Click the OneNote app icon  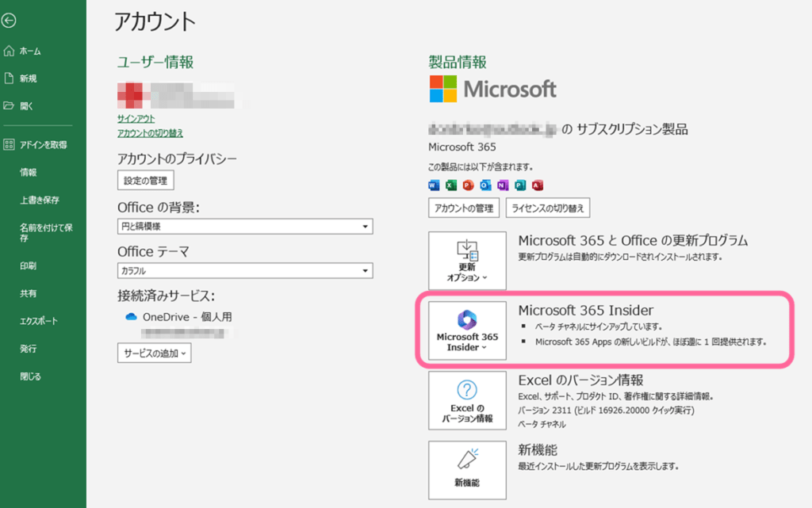[503, 185]
